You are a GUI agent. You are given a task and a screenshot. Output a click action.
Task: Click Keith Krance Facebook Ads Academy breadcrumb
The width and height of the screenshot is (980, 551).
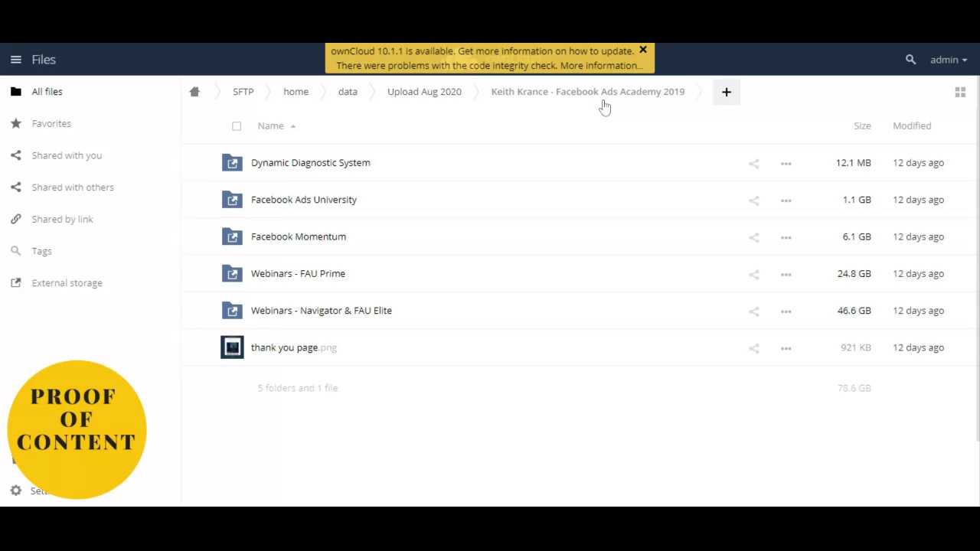[x=588, y=92]
